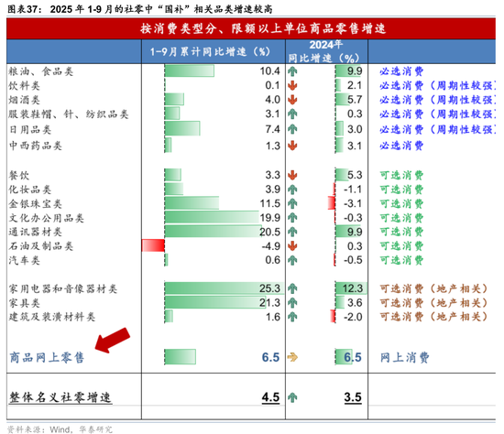504x434 pixels.
Task: Click the value 25.3 for 家用电器和音像器材类
Action: (x=269, y=288)
